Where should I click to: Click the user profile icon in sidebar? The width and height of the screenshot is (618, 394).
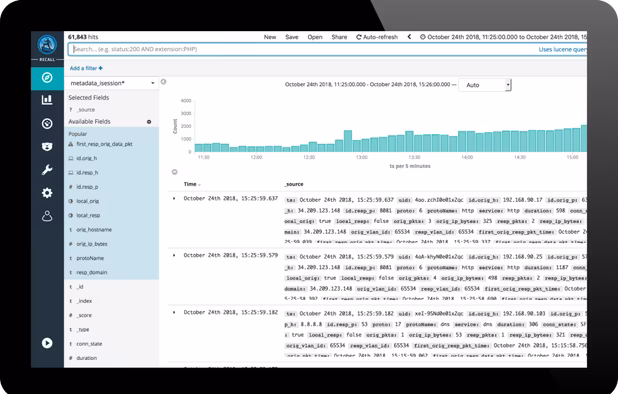pos(47,216)
